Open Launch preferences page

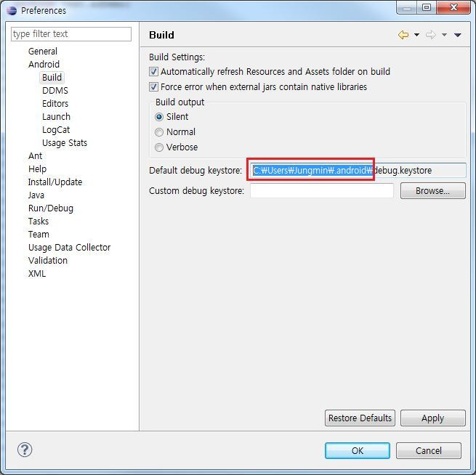click(56, 116)
